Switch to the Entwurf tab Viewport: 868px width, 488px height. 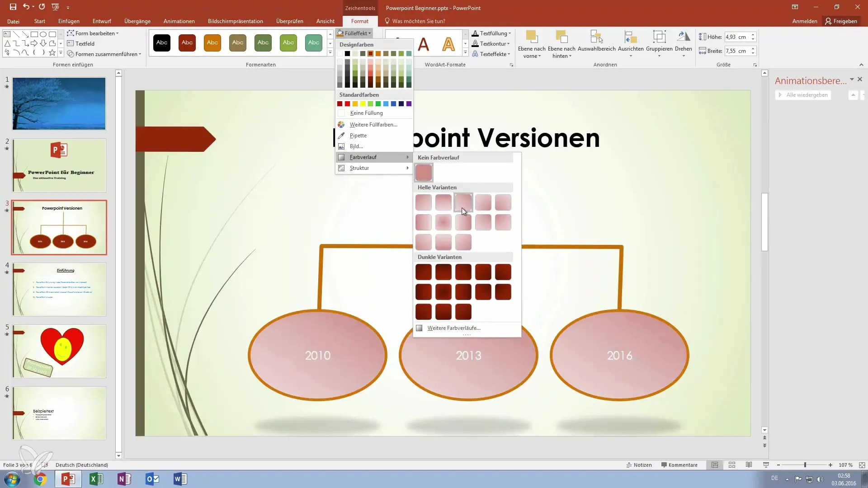[102, 21]
